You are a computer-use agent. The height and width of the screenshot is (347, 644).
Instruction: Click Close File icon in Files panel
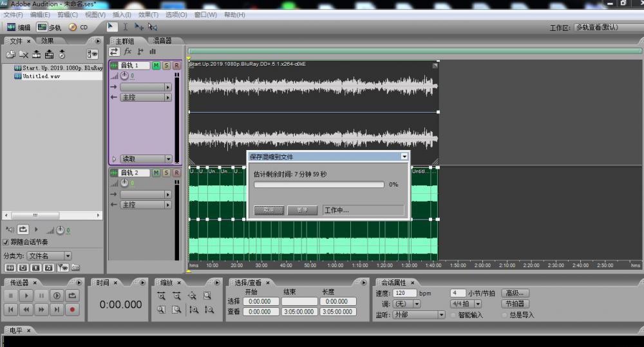coord(24,54)
